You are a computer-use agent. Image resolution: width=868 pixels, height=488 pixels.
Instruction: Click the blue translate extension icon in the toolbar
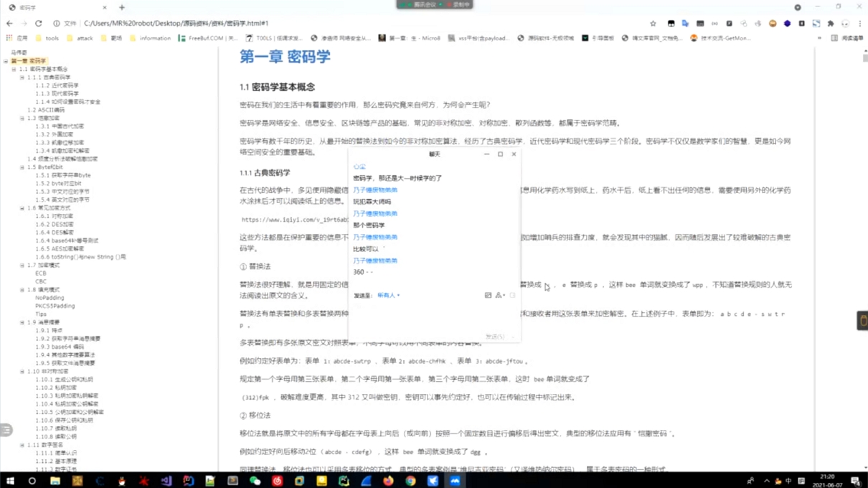coord(684,23)
